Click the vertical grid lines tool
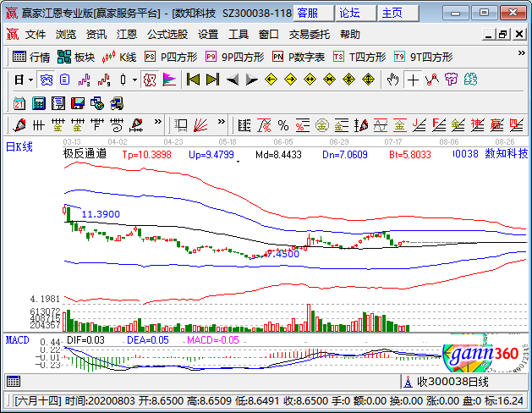532x413 pixels. [x=38, y=125]
